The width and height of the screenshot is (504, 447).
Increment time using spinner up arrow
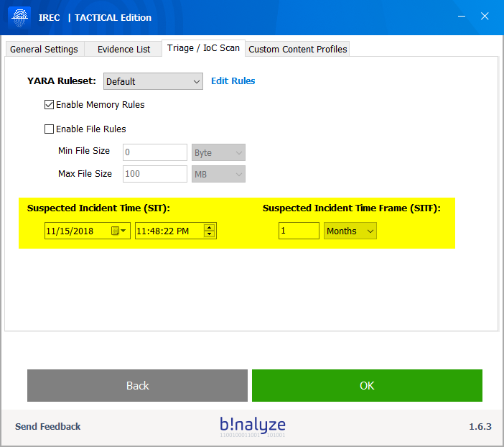[209, 227]
